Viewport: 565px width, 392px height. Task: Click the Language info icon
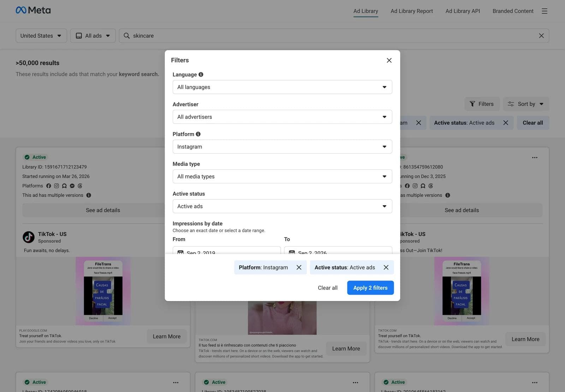[x=201, y=74]
